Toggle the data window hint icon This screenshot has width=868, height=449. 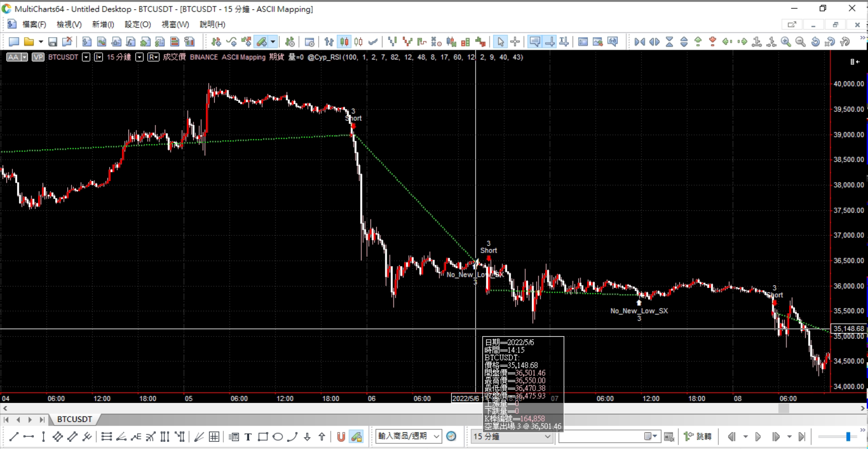[535, 42]
